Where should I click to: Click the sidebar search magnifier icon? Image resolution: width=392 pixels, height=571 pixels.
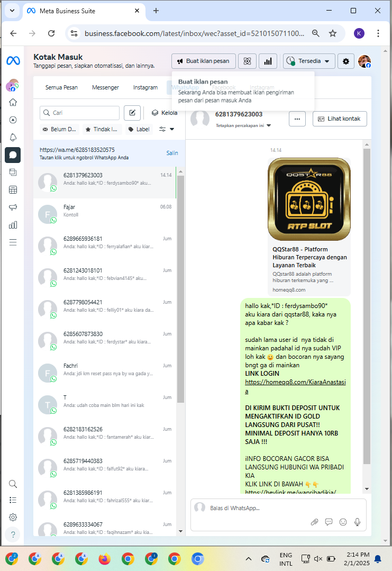point(13,484)
